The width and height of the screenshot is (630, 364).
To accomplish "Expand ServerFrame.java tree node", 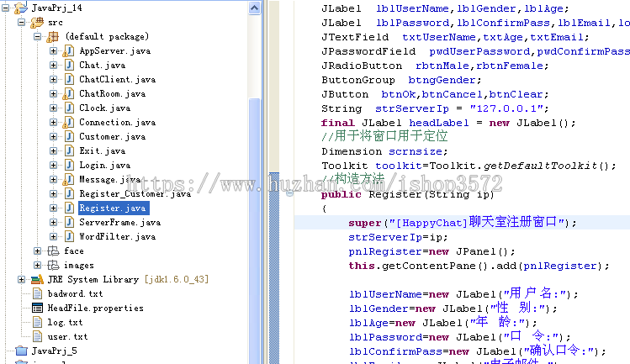I will tap(53, 222).
